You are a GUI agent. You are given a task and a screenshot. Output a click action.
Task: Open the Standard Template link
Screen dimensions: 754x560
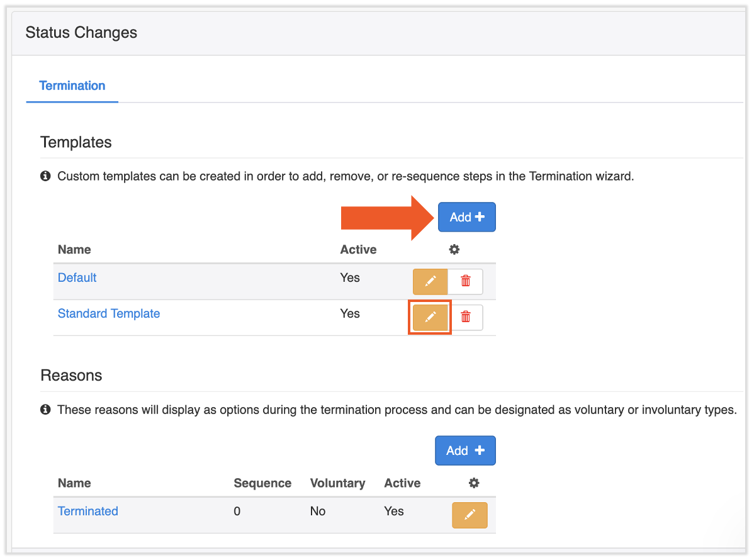pos(108,313)
